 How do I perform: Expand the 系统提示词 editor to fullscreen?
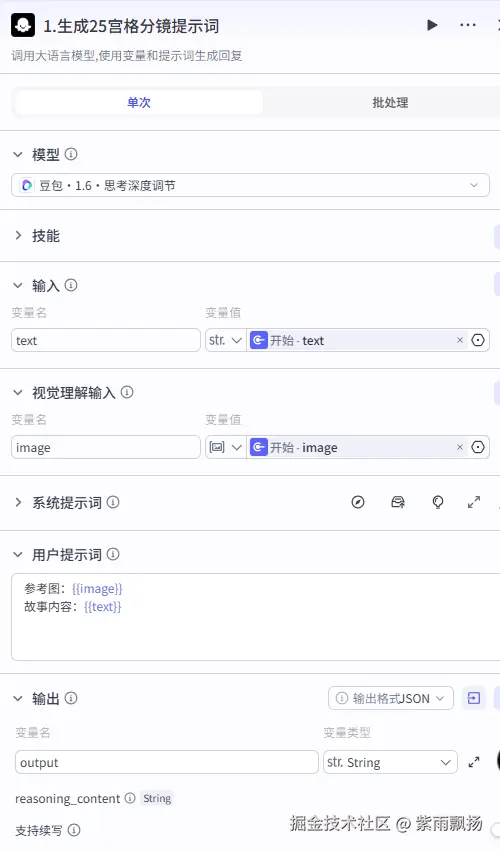coord(474,503)
